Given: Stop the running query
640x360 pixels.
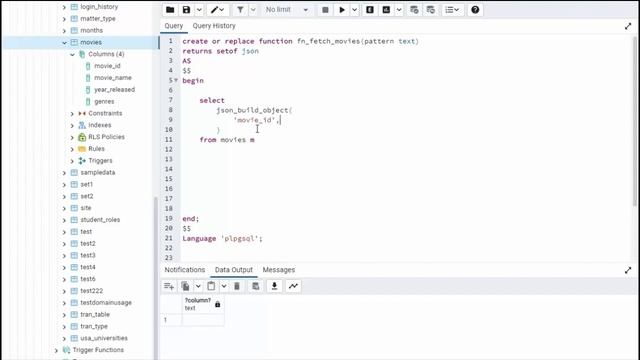Looking at the screenshot, I should 325,10.
